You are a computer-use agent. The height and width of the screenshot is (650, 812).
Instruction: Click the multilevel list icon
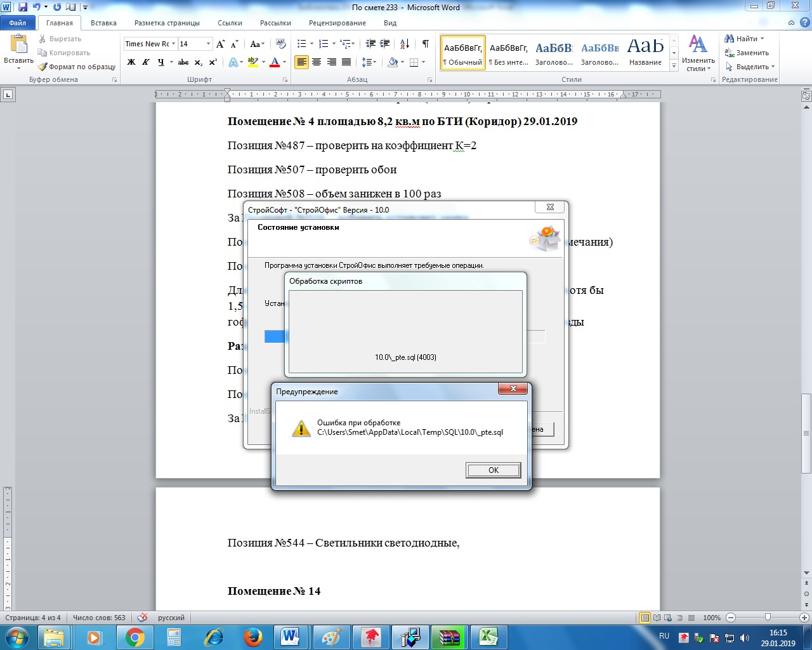pos(346,44)
